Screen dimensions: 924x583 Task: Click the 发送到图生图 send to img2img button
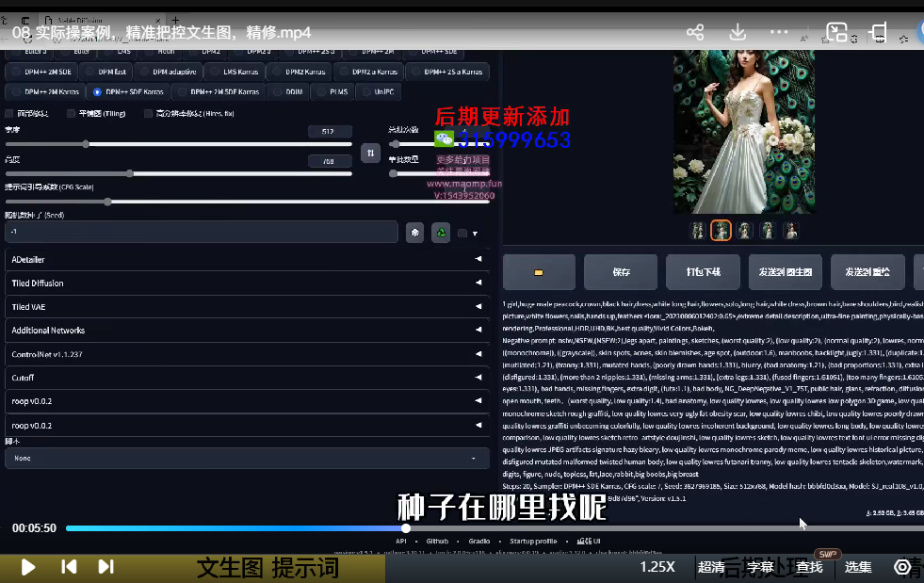pos(785,272)
